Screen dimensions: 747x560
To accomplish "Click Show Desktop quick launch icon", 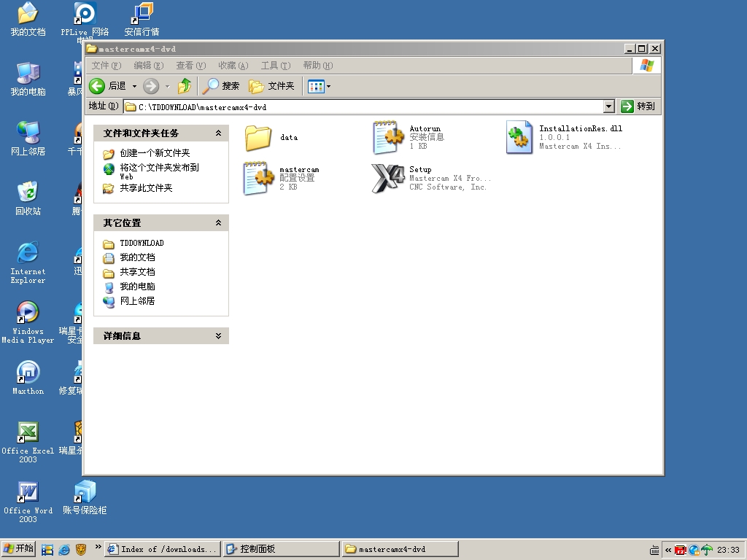I will pyautogui.click(x=47, y=550).
